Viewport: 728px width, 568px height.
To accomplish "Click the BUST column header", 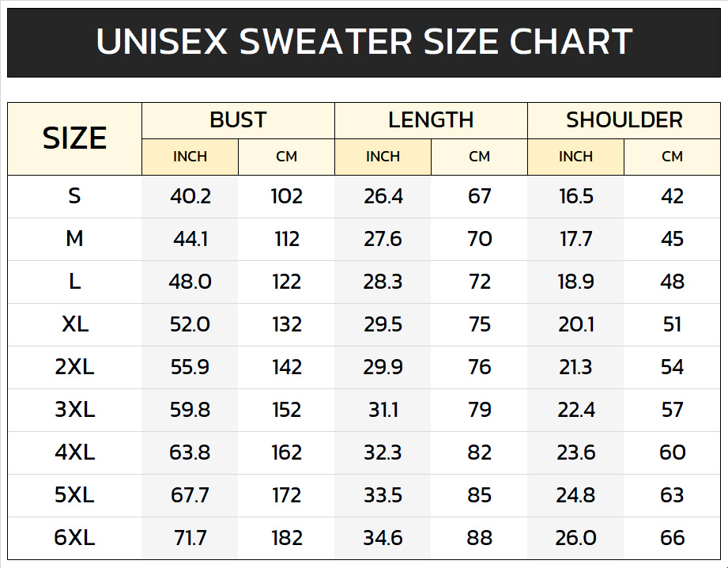I will tap(238, 120).
